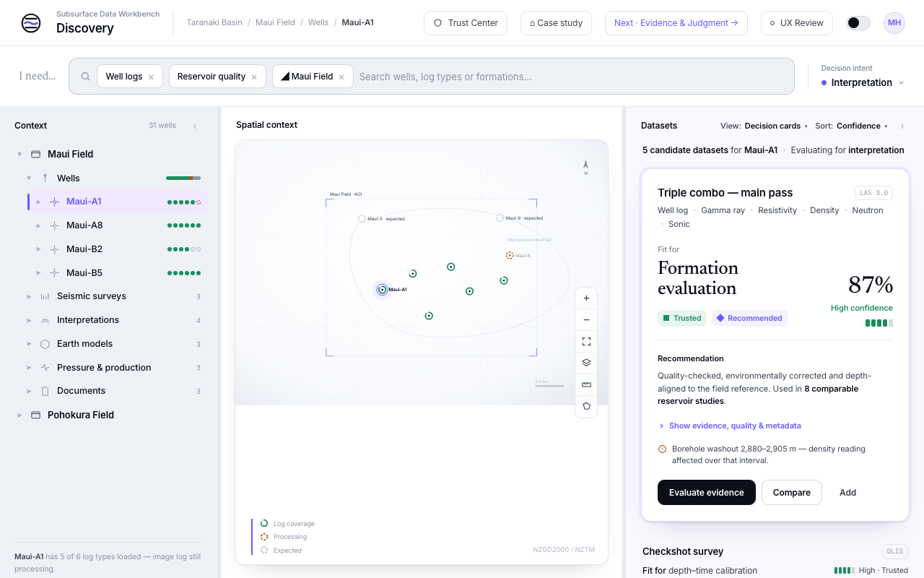The image size is (924, 578).
Task: Zoom out on the spatial map
Action: click(586, 320)
